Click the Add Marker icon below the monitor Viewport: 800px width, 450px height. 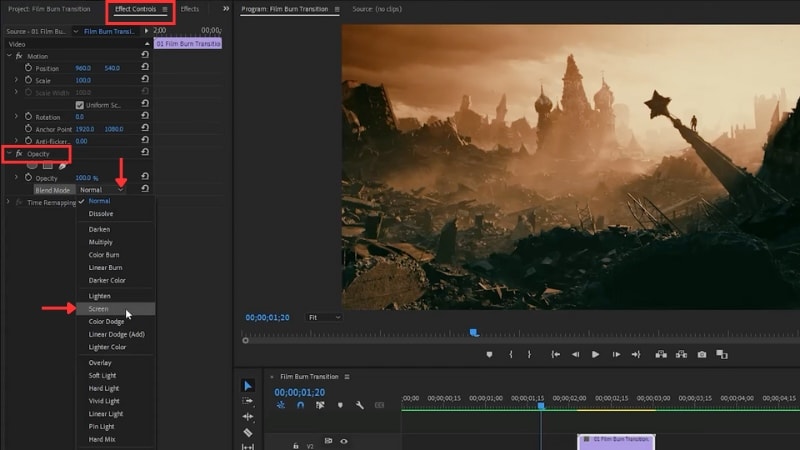coord(489,354)
